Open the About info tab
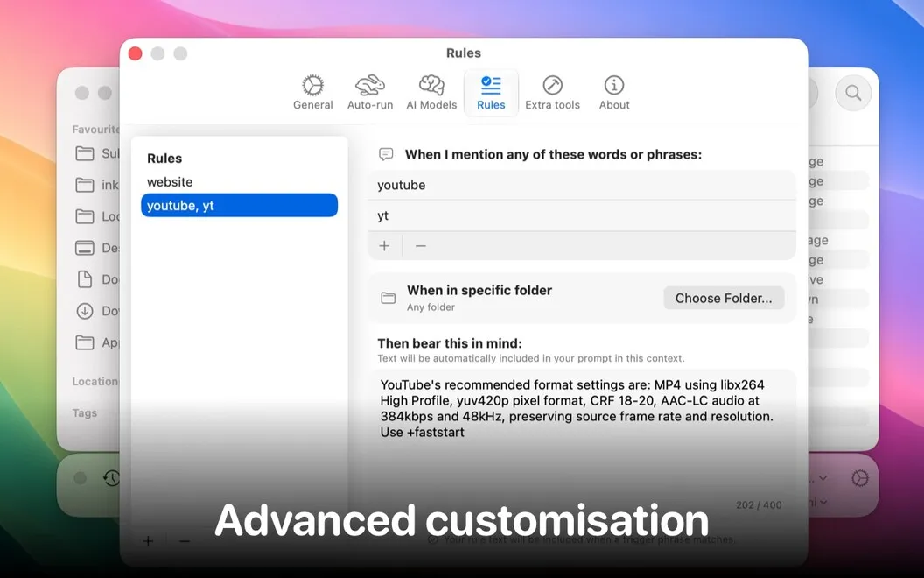 point(614,93)
